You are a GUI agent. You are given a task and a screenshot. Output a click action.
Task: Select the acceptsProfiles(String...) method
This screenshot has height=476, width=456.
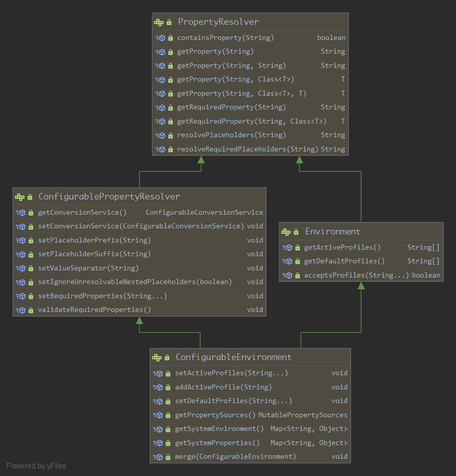(356, 275)
